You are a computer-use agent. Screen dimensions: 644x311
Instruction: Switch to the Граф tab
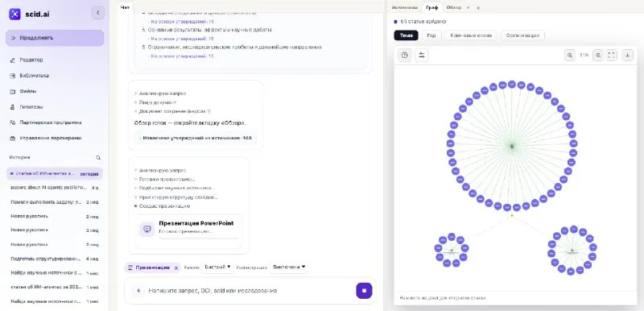pos(431,7)
